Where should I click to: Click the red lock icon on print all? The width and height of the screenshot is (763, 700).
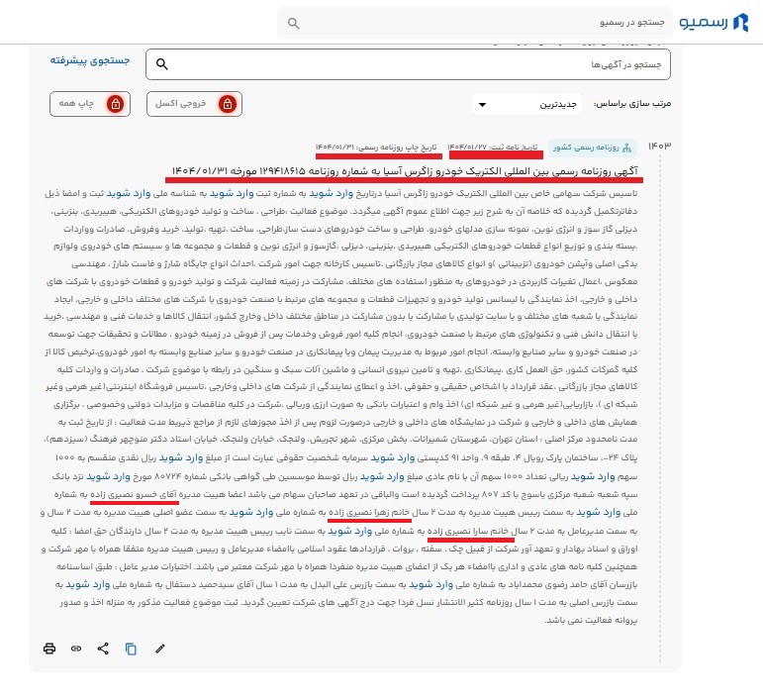[x=116, y=104]
